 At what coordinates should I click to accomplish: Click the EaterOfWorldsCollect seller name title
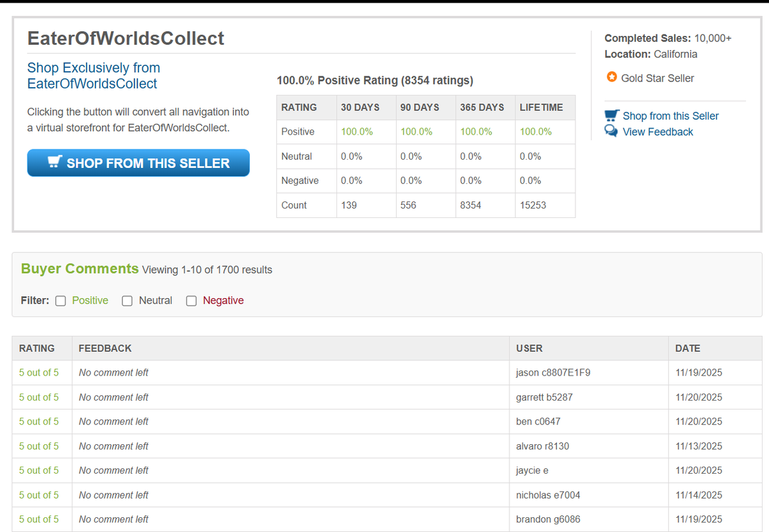[x=126, y=38]
